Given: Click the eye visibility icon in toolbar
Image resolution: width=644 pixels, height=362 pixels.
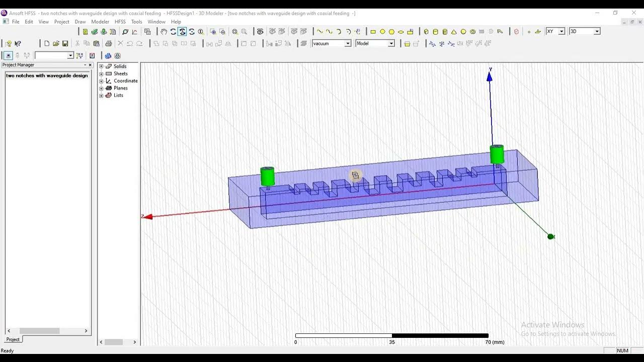Looking at the screenshot, I should click(x=260, y=32).
